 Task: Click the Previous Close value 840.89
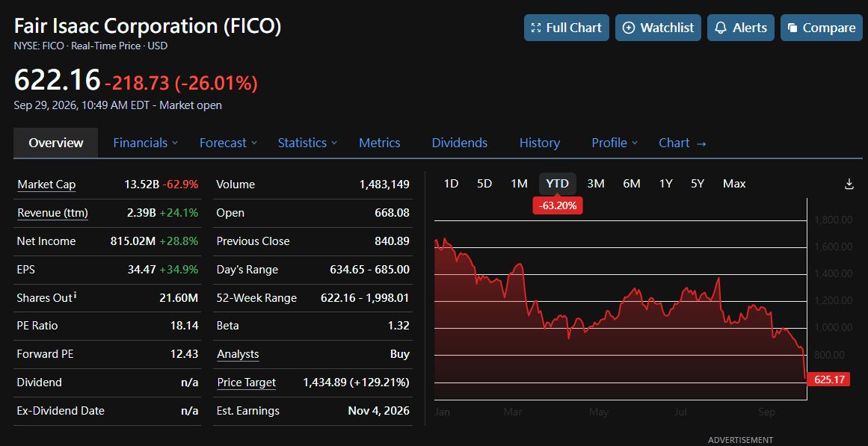click(392, 241)
